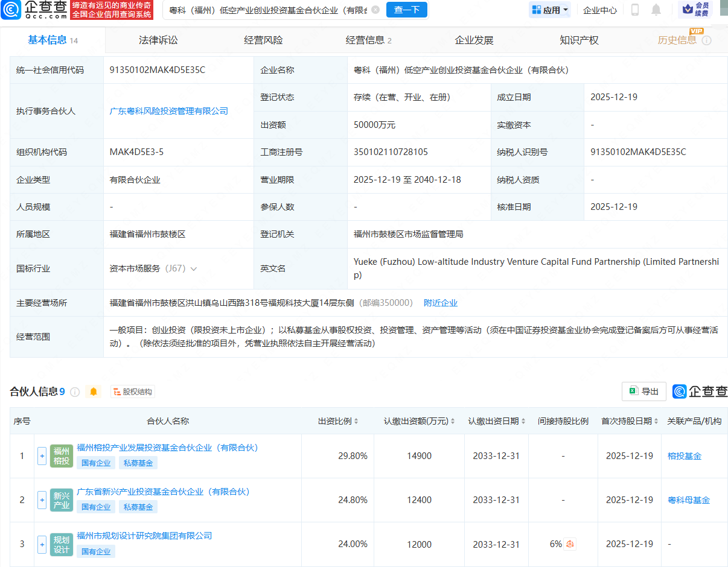728x567 pixels.
Task: Expand the 资本市场服务 (J67) industry chevron
Action: pyautogui.click(x=194, y=269)
